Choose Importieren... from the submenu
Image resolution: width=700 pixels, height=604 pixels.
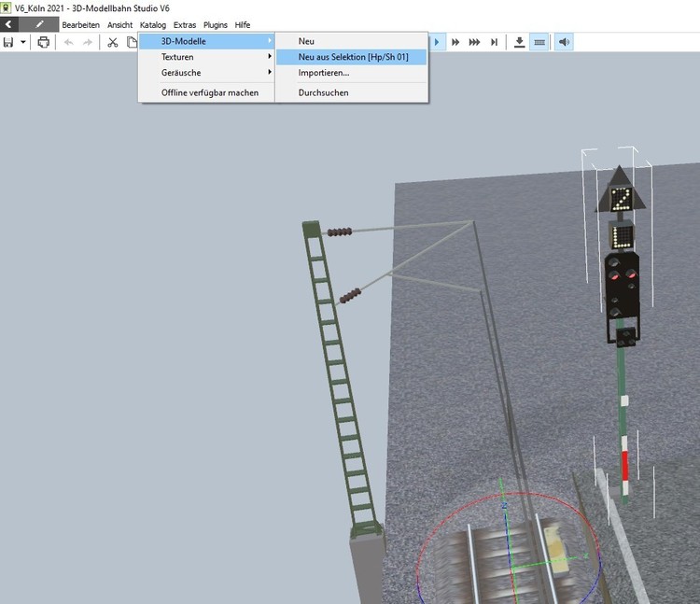323,73
